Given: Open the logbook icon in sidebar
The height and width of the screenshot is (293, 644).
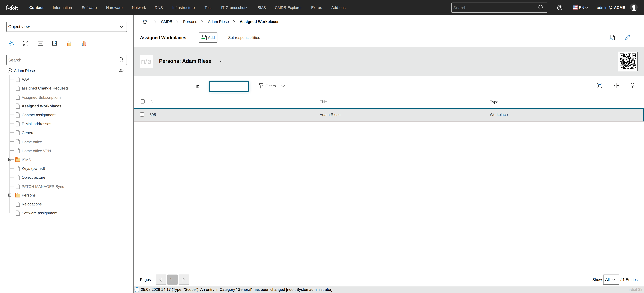Looking at the screenshot, I should coord(55,43).
